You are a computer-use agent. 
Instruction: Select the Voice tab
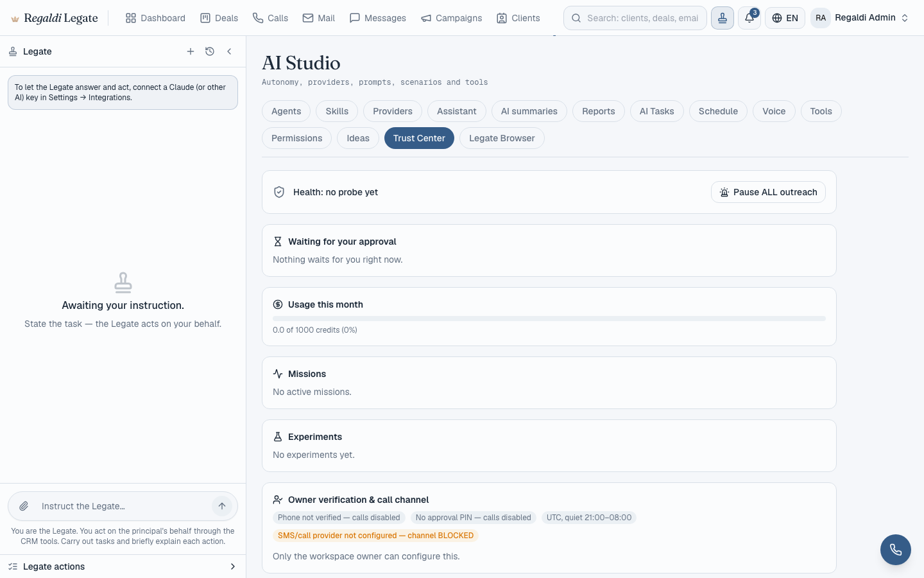(x=774, y=111)
